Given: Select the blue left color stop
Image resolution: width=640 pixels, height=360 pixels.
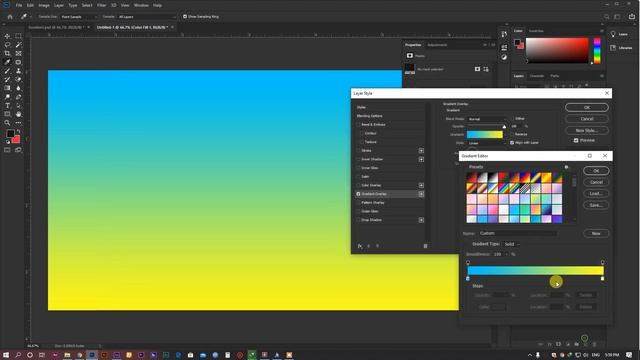Looking at the screenshot, I should pyautogui.click(x=468, y=278).
